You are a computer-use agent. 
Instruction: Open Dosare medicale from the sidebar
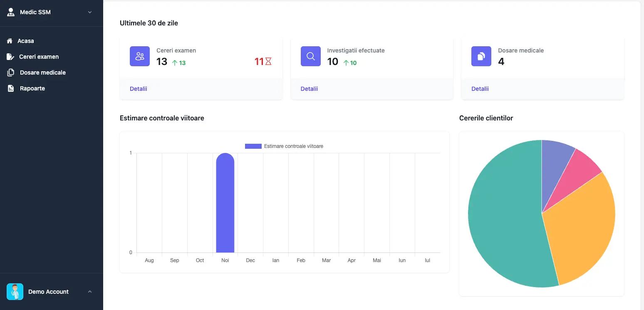click(43, 72)
